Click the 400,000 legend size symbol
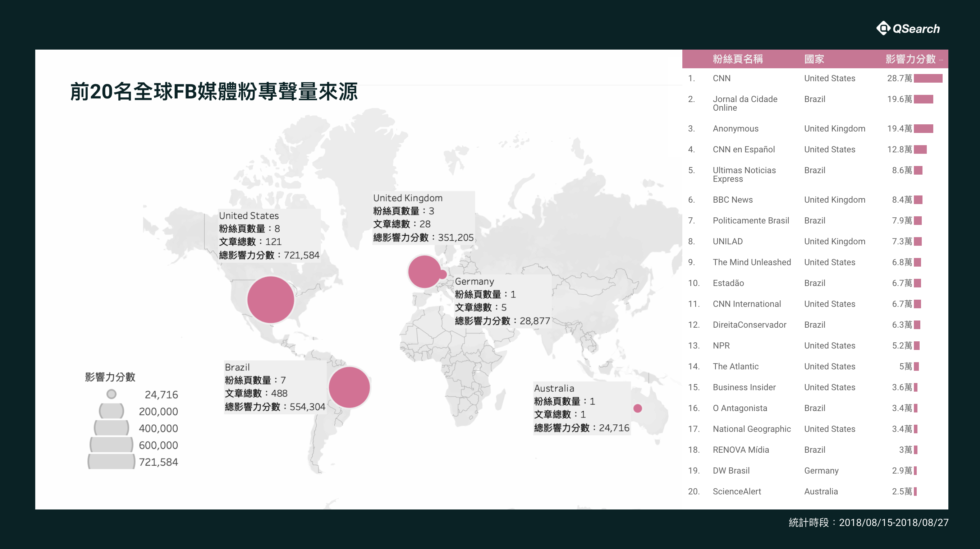This screenshot has height=549, width=980. [111, 428]
